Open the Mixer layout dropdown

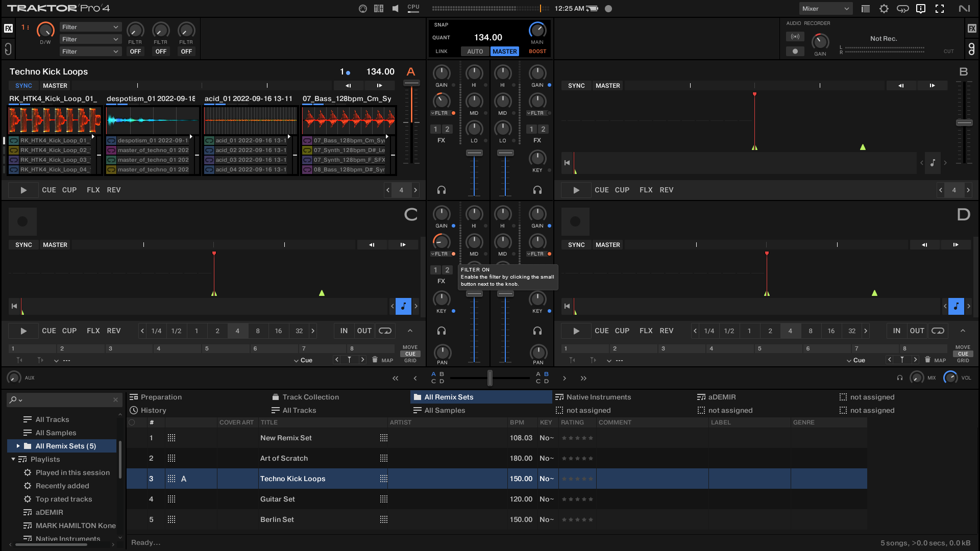pos(825,9)
